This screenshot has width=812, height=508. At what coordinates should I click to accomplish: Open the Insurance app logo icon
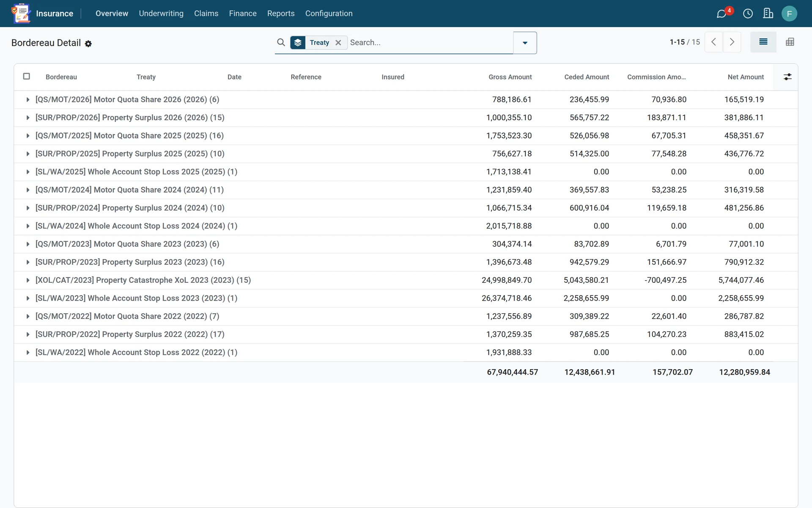pos(21,13)
